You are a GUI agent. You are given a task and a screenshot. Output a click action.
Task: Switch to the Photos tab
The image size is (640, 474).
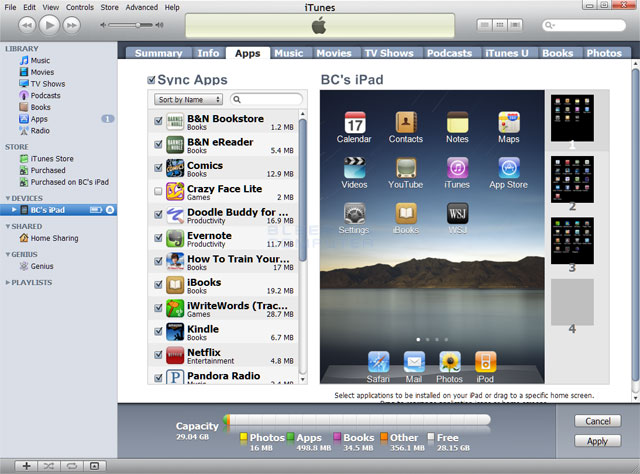coord(604,53)
